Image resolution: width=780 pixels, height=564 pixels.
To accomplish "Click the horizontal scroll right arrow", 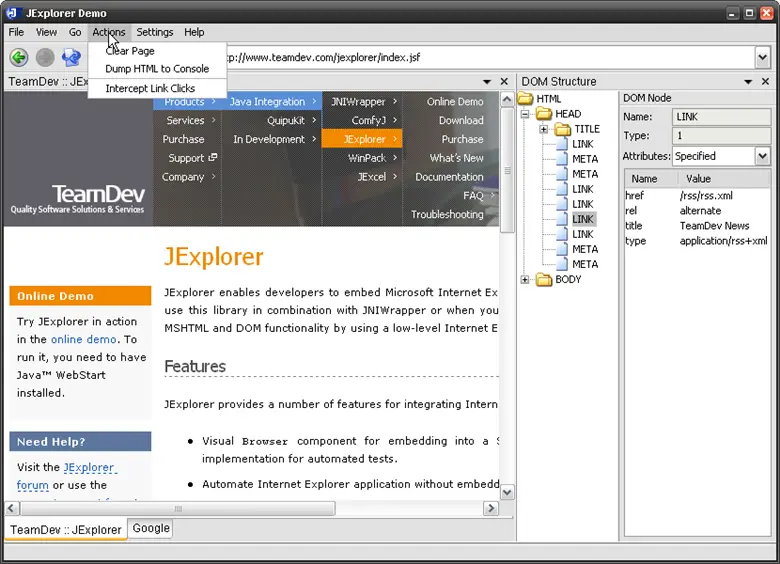I will coord(490,508).
